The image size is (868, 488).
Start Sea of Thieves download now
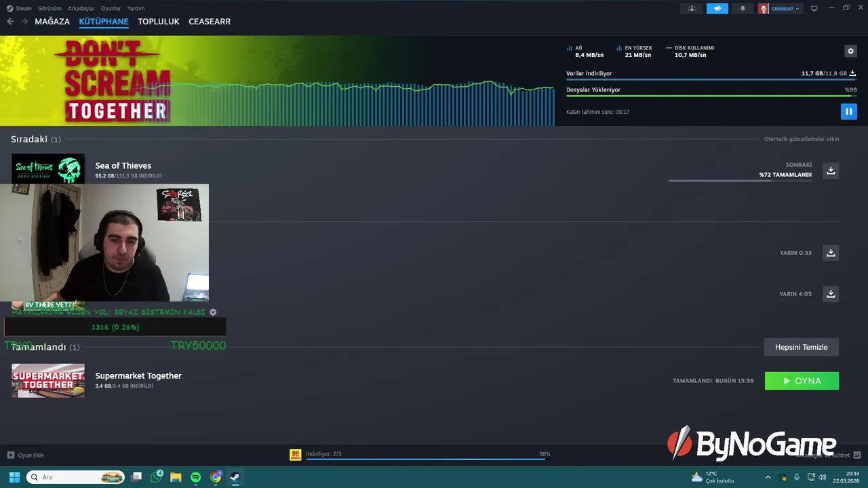point(831,170)
